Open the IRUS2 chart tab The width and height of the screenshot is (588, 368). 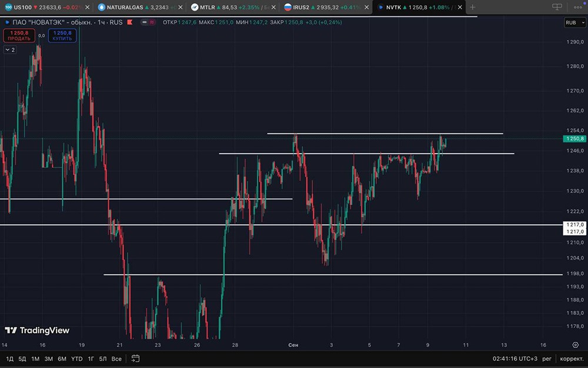tap(326, 7)
